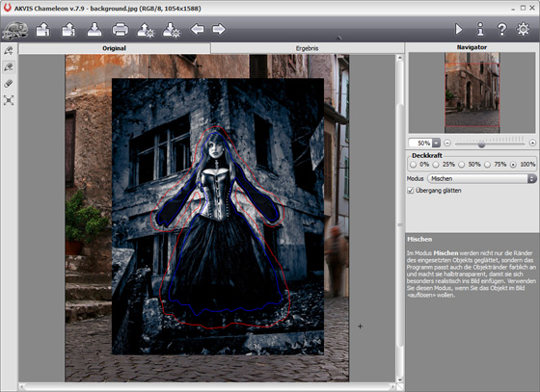Click the zoom slider handle
The width and height of the screenshot is (540, 392).
482,144
